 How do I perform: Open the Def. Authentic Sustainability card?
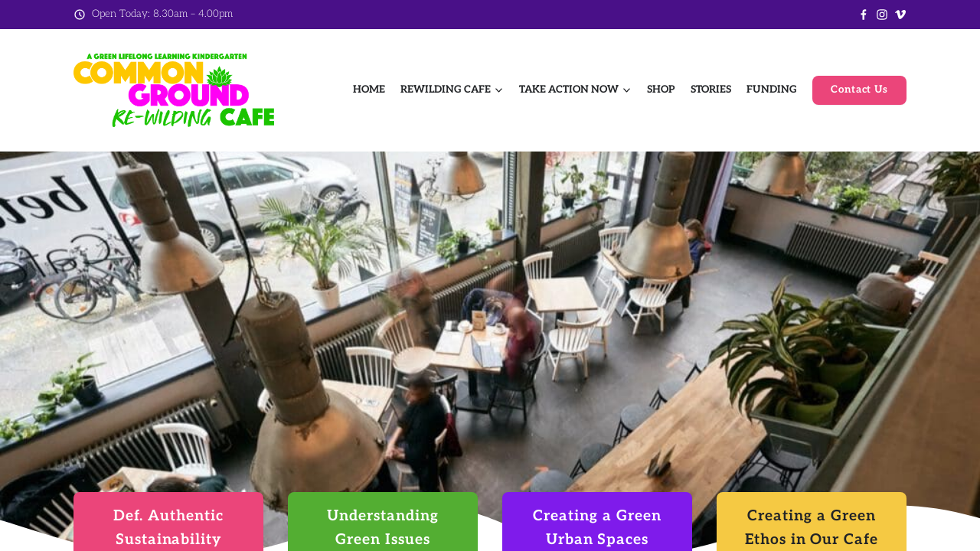tap(168, 522)
